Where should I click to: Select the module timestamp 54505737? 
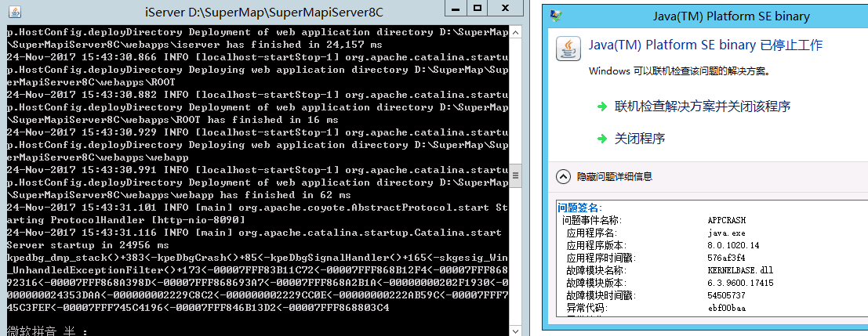click(726, 295)
